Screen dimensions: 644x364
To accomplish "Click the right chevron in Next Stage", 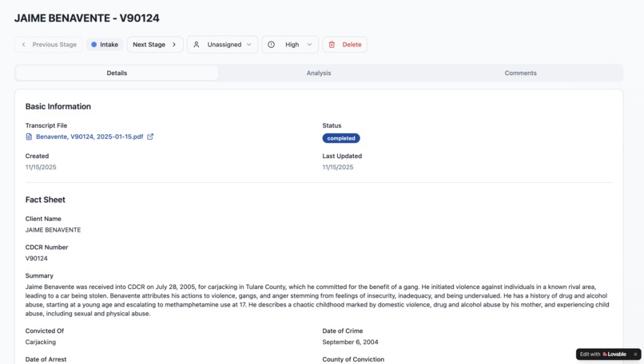I will point(174,45).
